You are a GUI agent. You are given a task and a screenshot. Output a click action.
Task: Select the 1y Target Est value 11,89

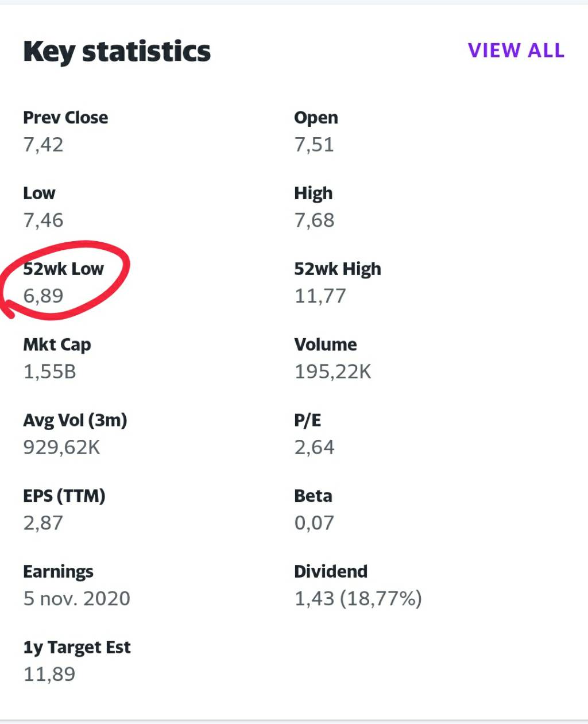pyautogui.click(x=49, y=674)
